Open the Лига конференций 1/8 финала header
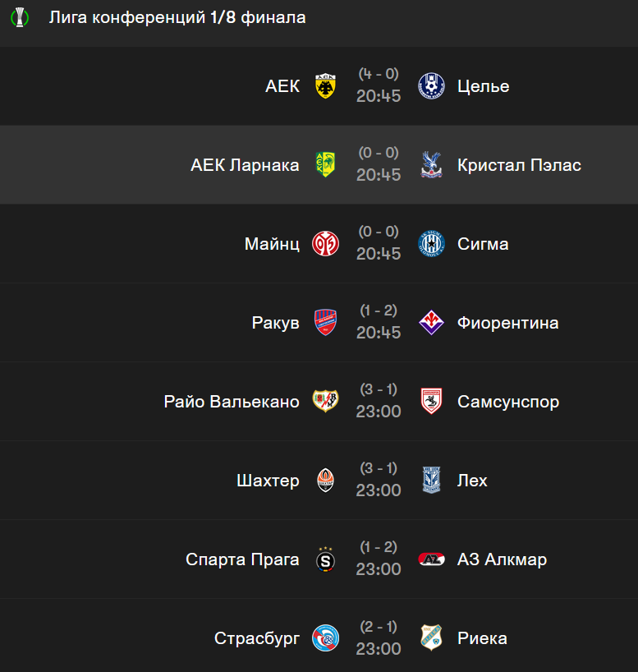The image size is (638, 672). tap(177, 18)
